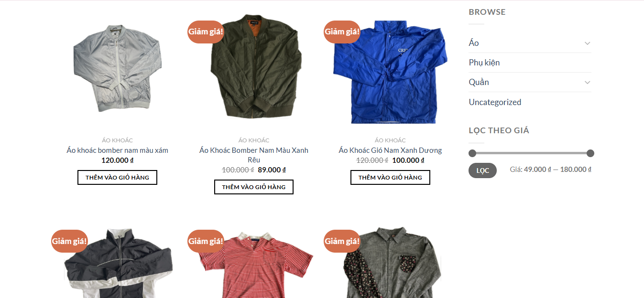Add grey bomber jacket to cart
This screenshot has width=644, height=298.
117,177
